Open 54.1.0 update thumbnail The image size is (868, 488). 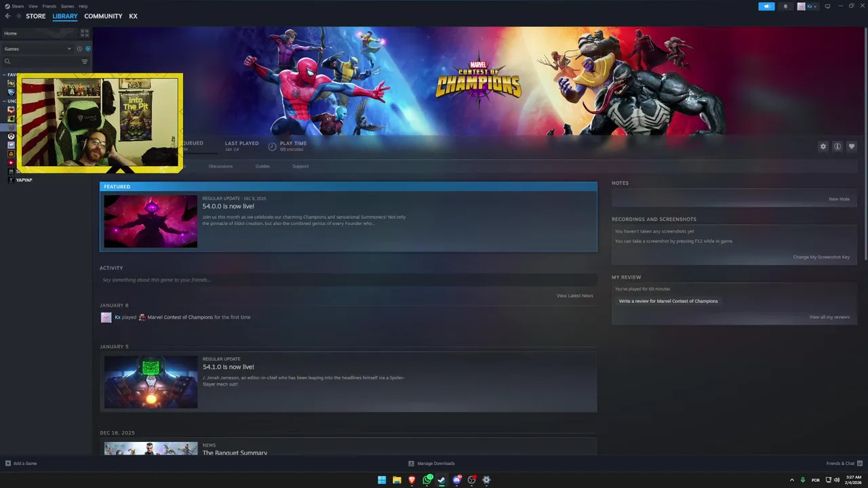click(x=151, y=382)
